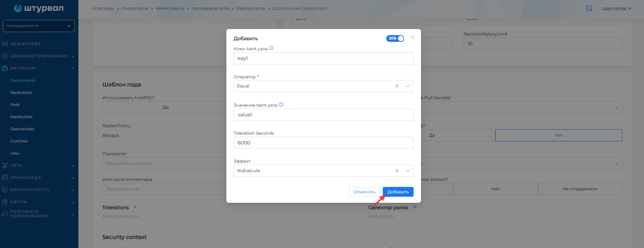Add a node selector with the plus icon

click(x=415, y=207)
